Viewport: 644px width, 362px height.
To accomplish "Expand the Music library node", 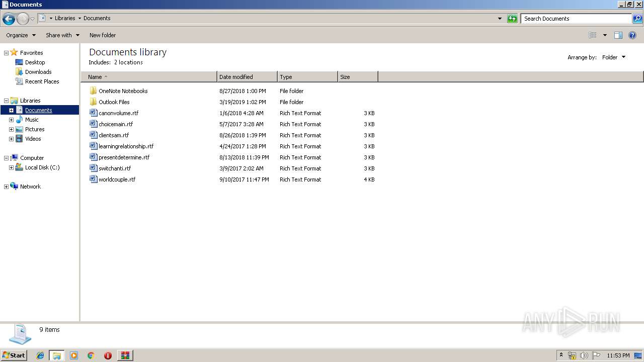I will coord(11,120).
